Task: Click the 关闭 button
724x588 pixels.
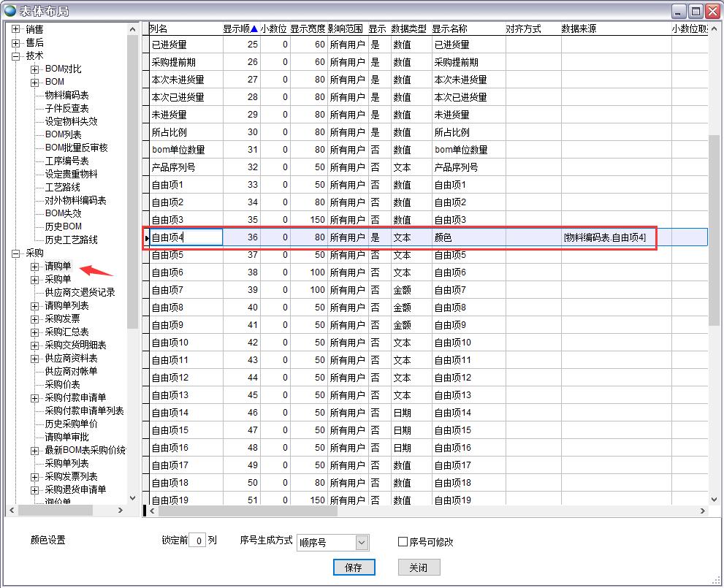Action: tap(419, 568)
